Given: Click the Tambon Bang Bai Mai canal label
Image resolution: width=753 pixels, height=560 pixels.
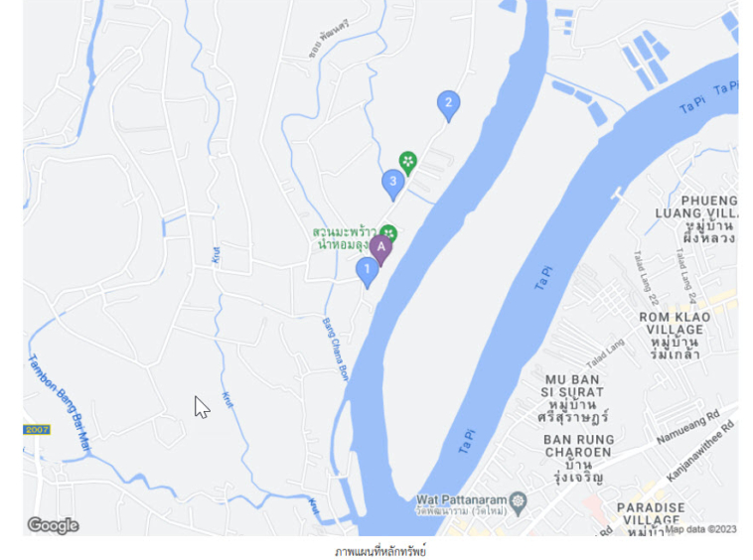Looking at the screenshot, I should click(60, 403).
